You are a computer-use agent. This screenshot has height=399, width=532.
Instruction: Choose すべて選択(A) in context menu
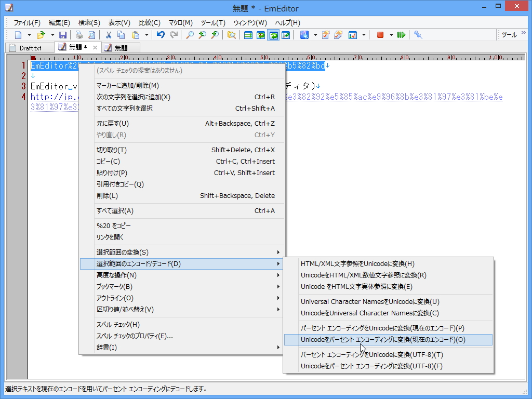(x=181, y=211)
